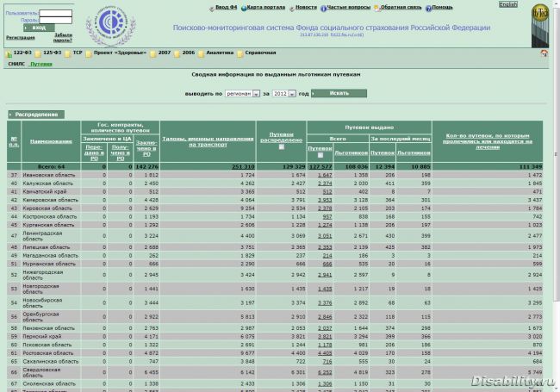Open the Обратная связь link
This screenshot has width=560, height=392.
(401, 7)
